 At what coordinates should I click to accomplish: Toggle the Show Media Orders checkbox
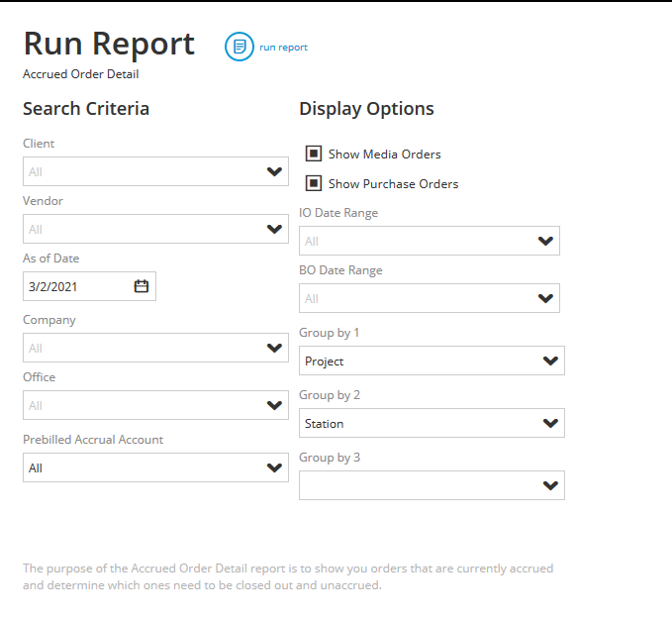pos(314,154)
